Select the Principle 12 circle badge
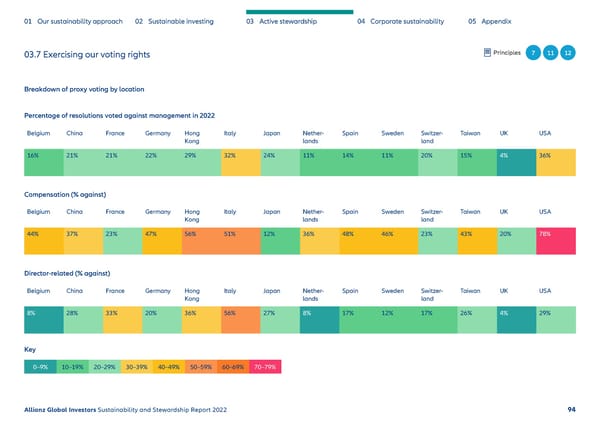The height and width of the screenshot is (424, 600). 568,52
